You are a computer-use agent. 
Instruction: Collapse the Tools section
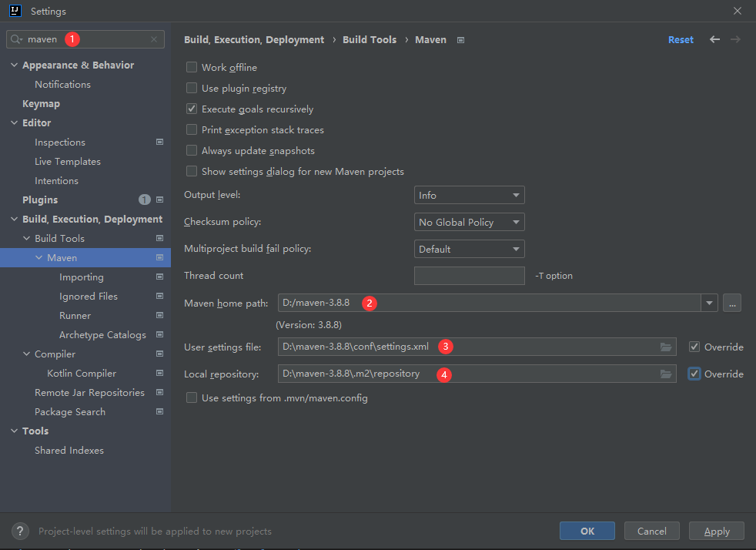[14, 431]
